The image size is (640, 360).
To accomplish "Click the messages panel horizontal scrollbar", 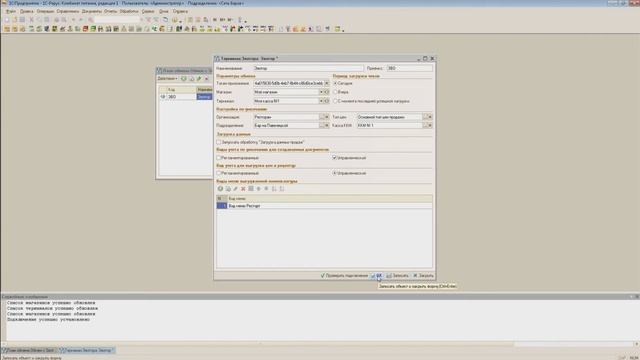I will coord(318,344).
